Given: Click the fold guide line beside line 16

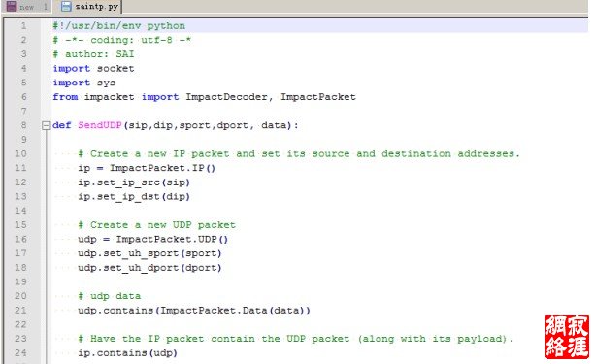Looking at the screenshot, I should click(47, 240).
